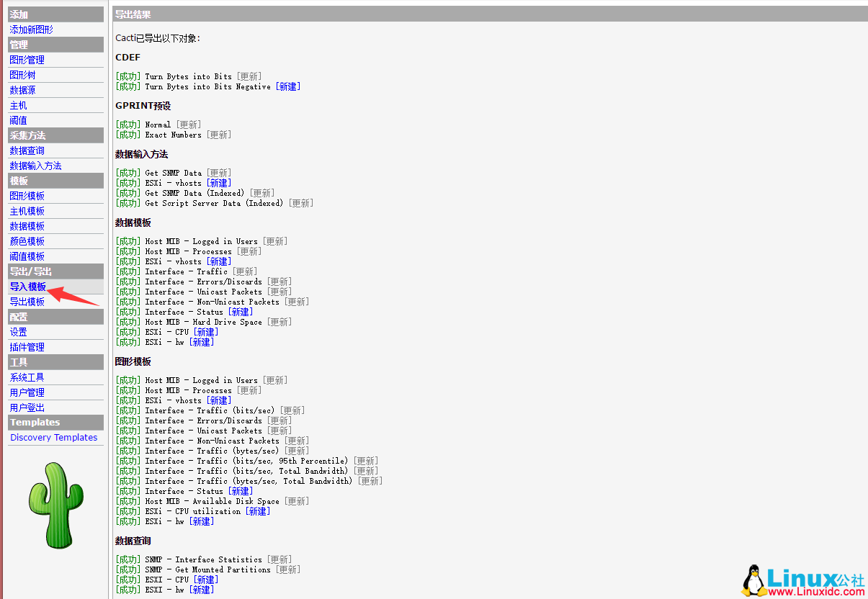Open the 图形树 page

pos(23,75)
